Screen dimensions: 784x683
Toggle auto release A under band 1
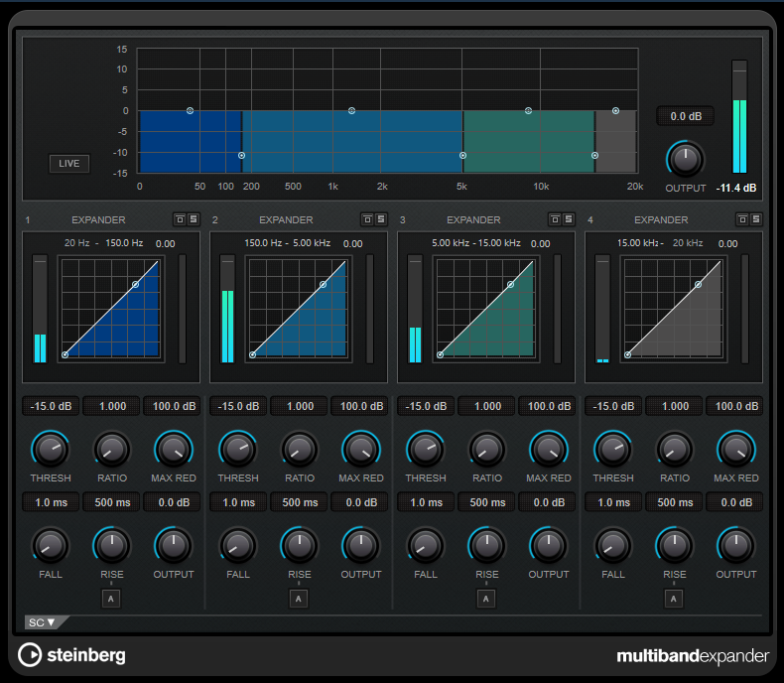point(111,599)
